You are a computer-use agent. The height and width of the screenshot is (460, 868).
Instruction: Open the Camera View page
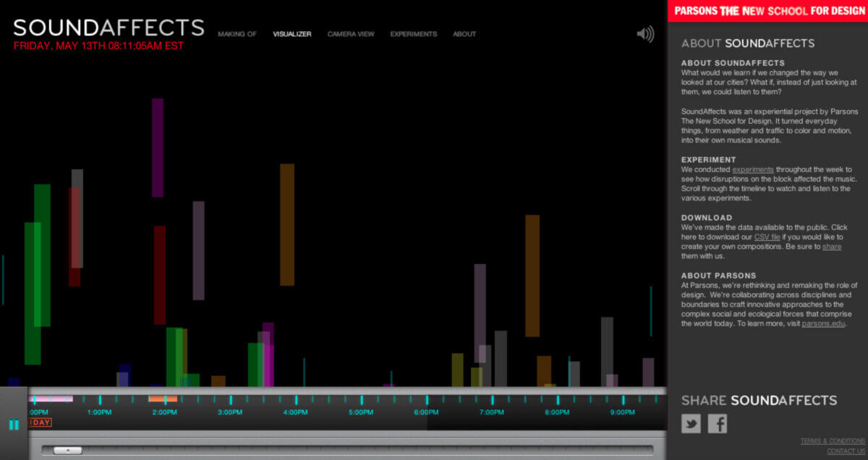pyautogui.click(x=351, y=34)
